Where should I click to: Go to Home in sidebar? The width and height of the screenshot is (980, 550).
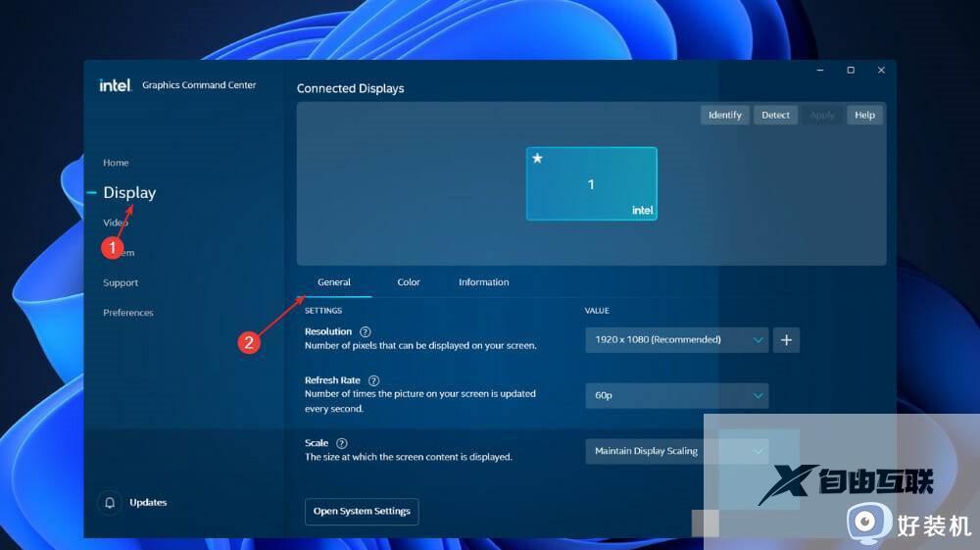pos(116,163)
